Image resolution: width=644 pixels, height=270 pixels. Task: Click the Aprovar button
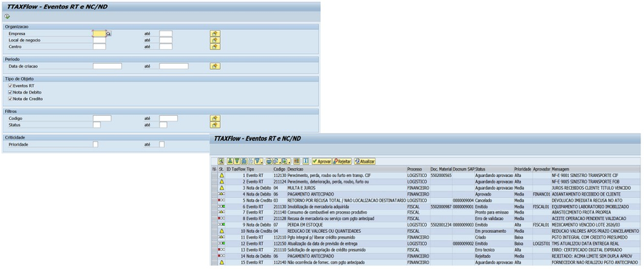[x=321, y=161]
